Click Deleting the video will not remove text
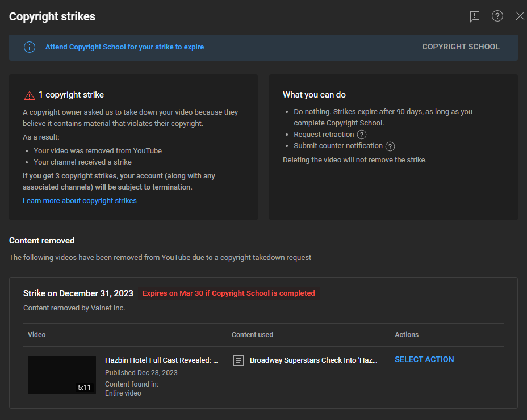The height and width of the screenshot is (420, 527). (354, 160)
